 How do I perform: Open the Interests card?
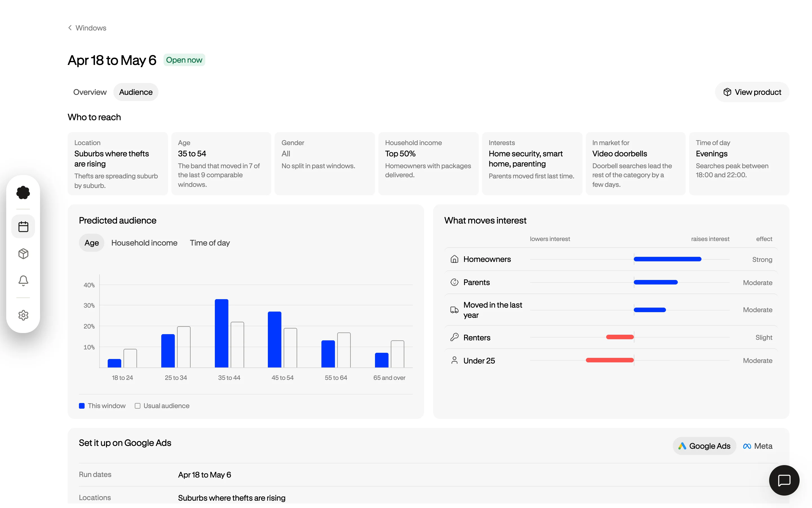pyautogui.click(x=532, y=164)
